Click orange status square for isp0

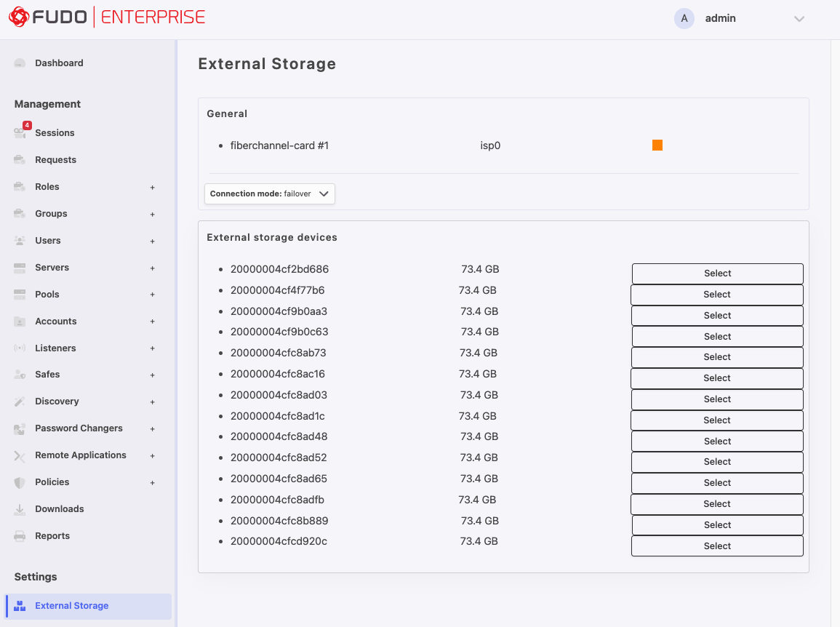[x=657, y=145]
